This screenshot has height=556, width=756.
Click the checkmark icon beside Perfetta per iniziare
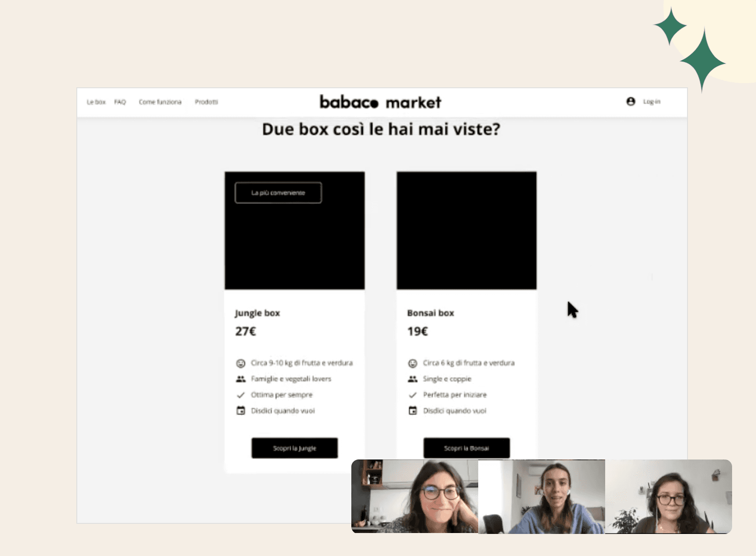[x=412, y=395]
